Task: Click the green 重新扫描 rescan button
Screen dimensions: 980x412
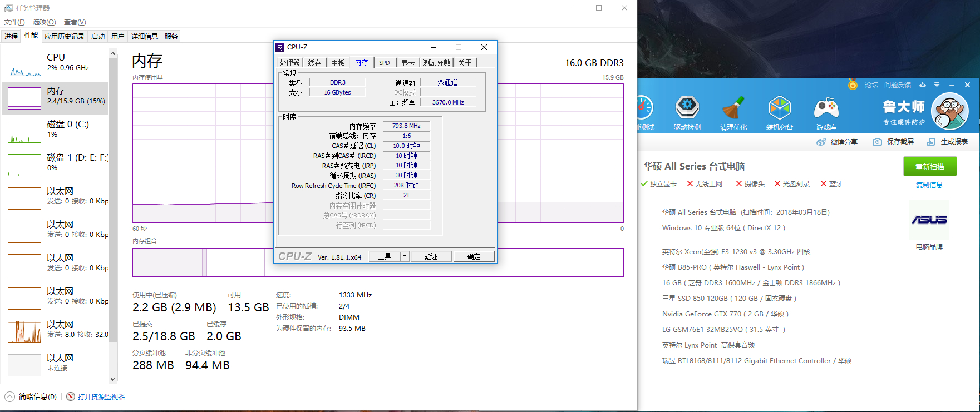Action: pos(930,167)
